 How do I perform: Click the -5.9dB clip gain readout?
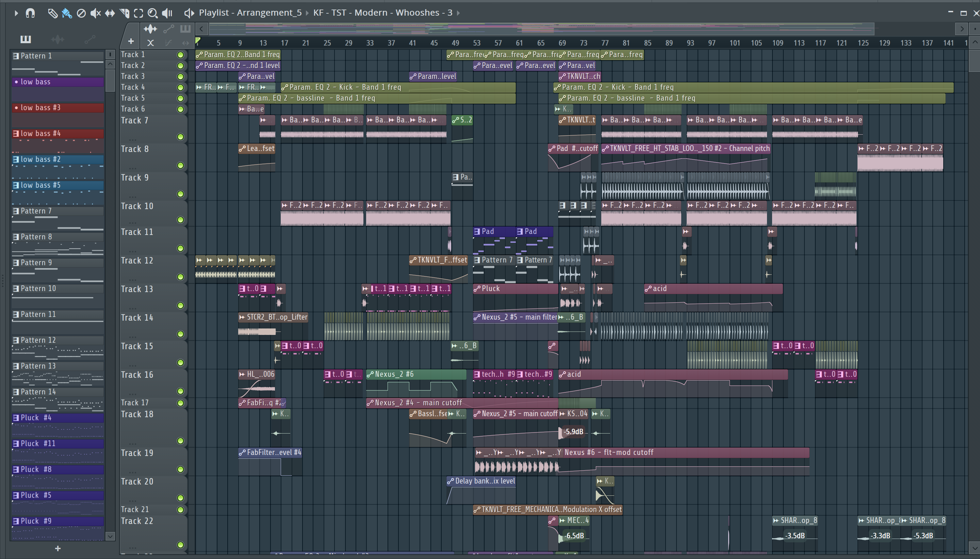tap(574, 431)
